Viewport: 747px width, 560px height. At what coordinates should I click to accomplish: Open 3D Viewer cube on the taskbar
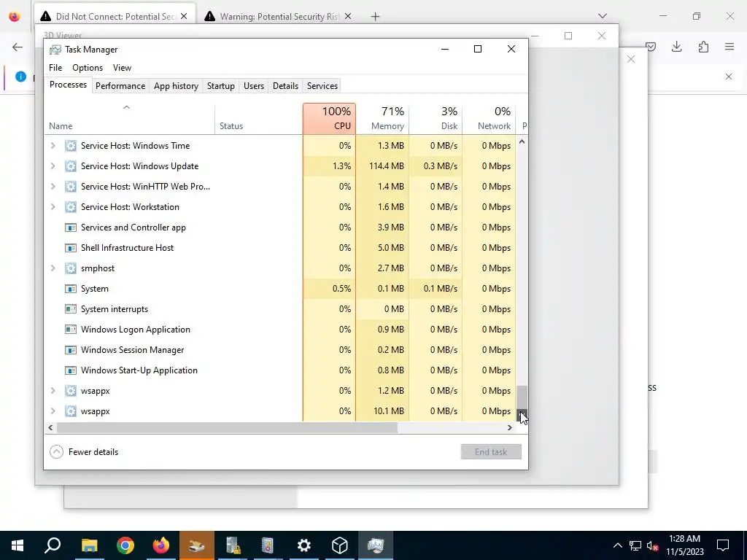[340, 545]
